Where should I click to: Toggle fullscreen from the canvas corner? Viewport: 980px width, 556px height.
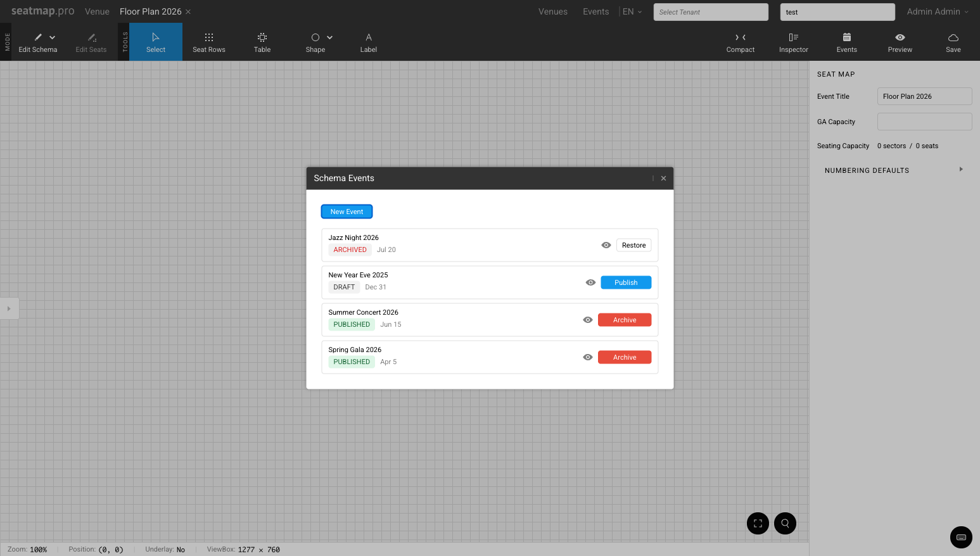click(x=758, y=523)
